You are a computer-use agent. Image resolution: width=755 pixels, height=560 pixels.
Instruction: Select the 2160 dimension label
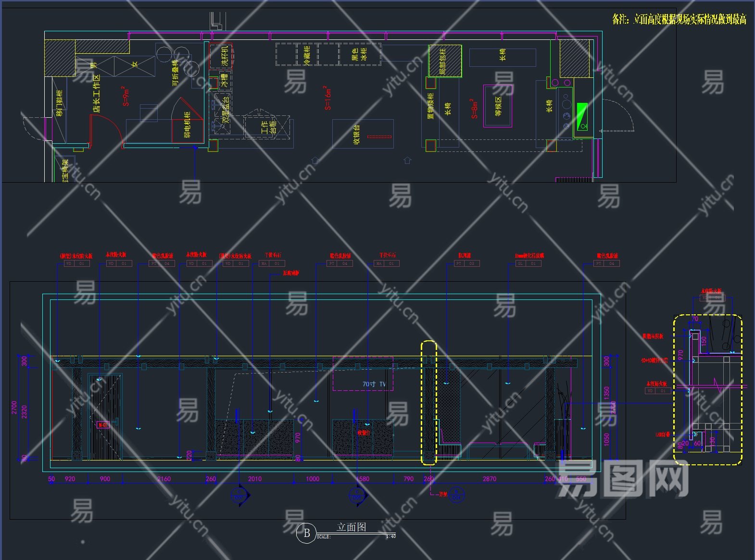(164, 479)
